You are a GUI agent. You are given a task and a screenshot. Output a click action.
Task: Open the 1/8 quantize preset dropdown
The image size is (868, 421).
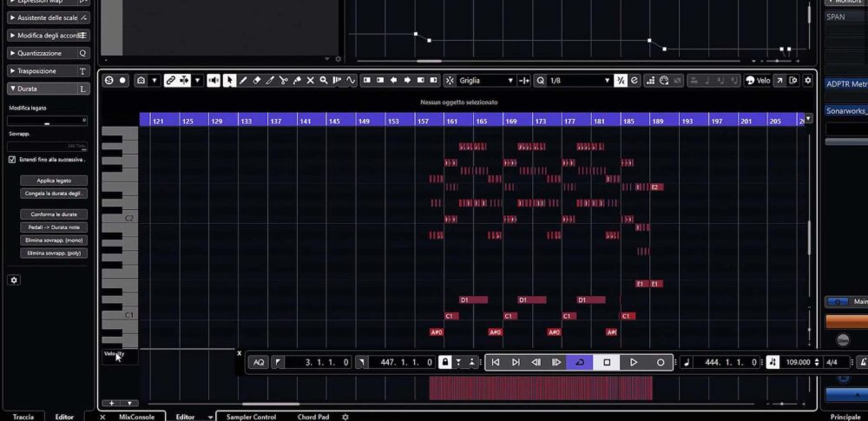click(x=579, y=80)
